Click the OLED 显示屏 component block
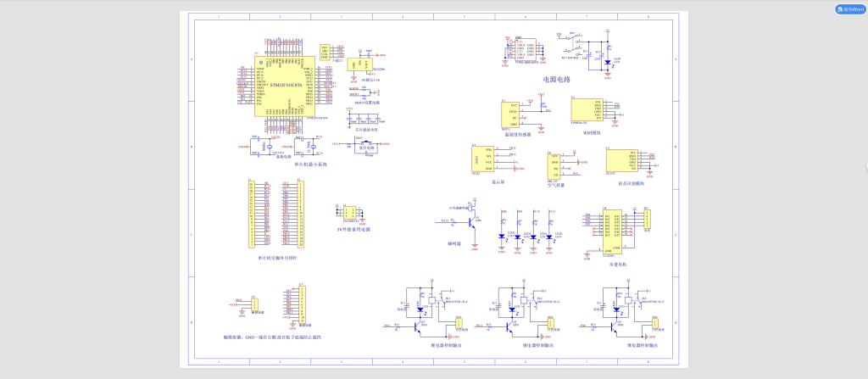Viewport: 868px width, 379px height. tap(476, 159)
